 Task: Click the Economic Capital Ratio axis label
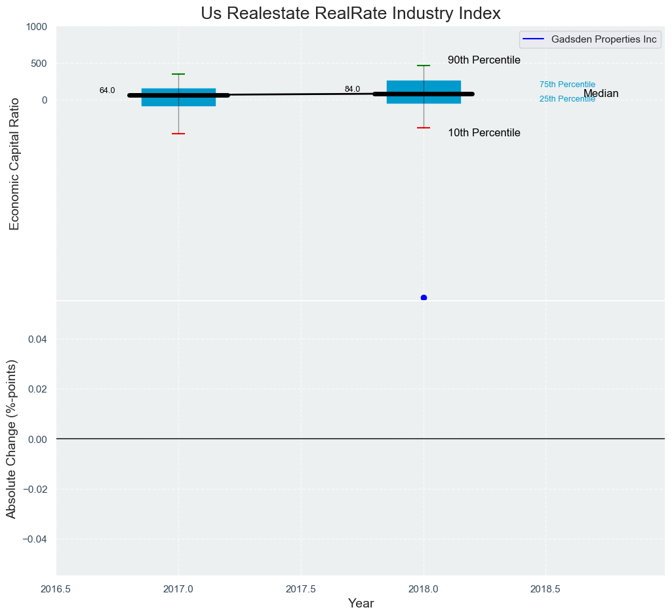(x=14, y=164)
